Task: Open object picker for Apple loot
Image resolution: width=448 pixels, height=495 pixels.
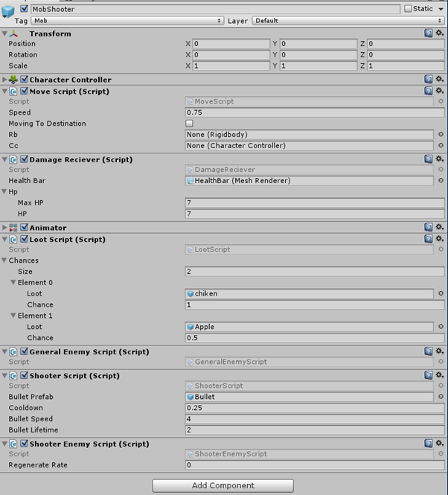Action: pyautogui.click(x=441, y=327)
